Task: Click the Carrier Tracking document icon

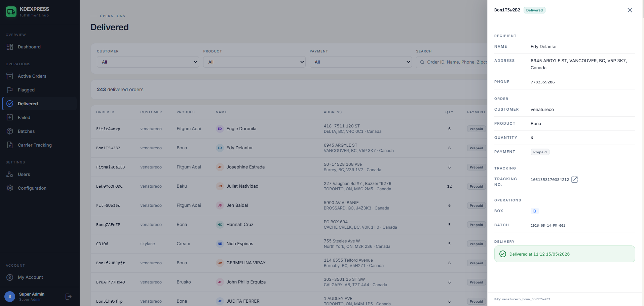Action: pyautogui.click(x=10, y=145)
